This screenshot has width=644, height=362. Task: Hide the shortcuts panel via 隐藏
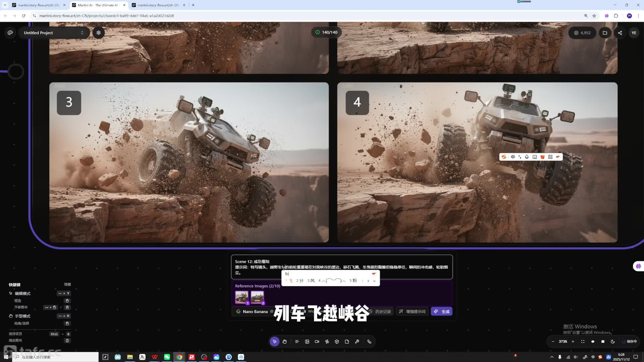(67, 284)
